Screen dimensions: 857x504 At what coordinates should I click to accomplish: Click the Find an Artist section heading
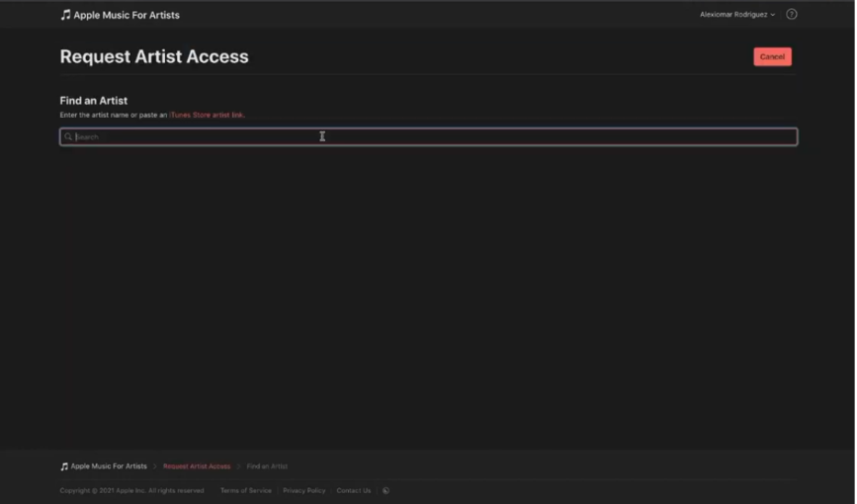(94, 101)
